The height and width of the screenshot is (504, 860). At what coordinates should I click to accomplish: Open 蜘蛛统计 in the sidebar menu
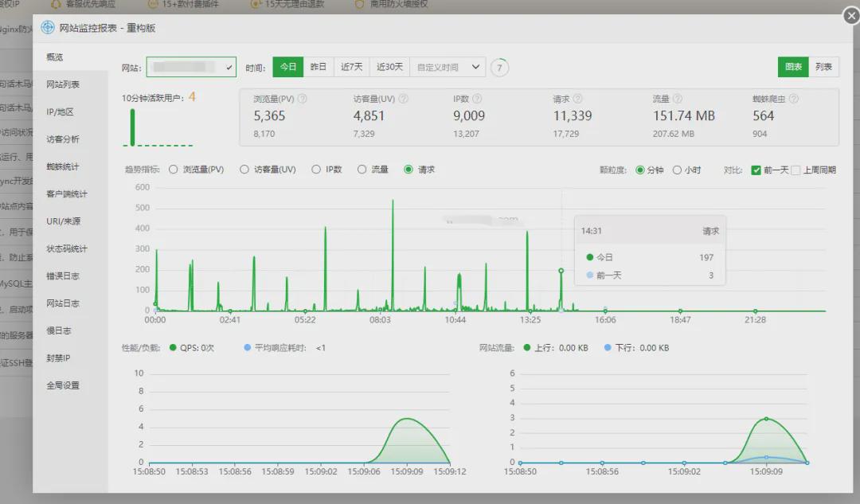(x=63, y=166)
